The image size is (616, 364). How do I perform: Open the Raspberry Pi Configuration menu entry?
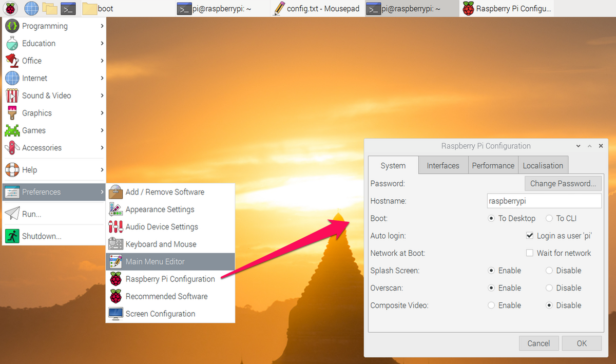click(170, 279)
